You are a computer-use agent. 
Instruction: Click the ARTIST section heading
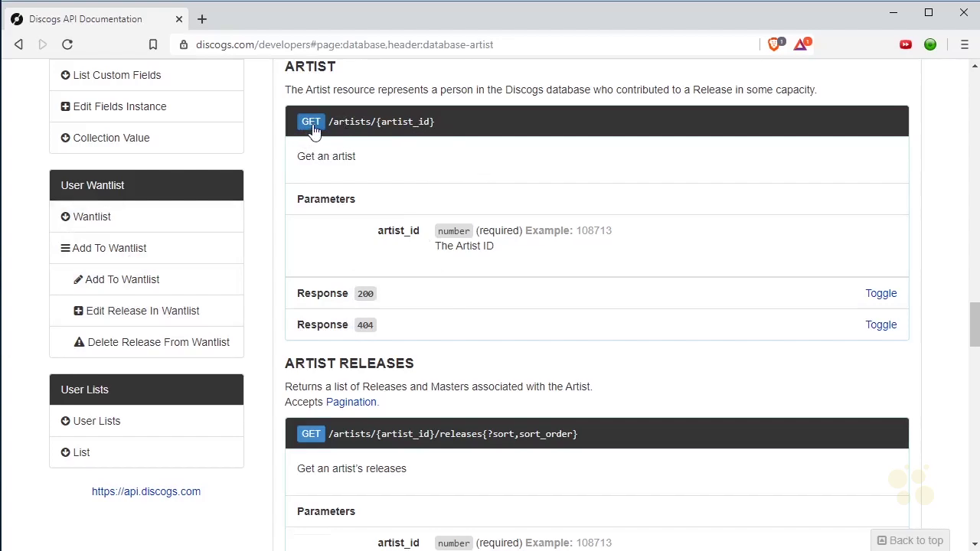click(x=310, y=67)
